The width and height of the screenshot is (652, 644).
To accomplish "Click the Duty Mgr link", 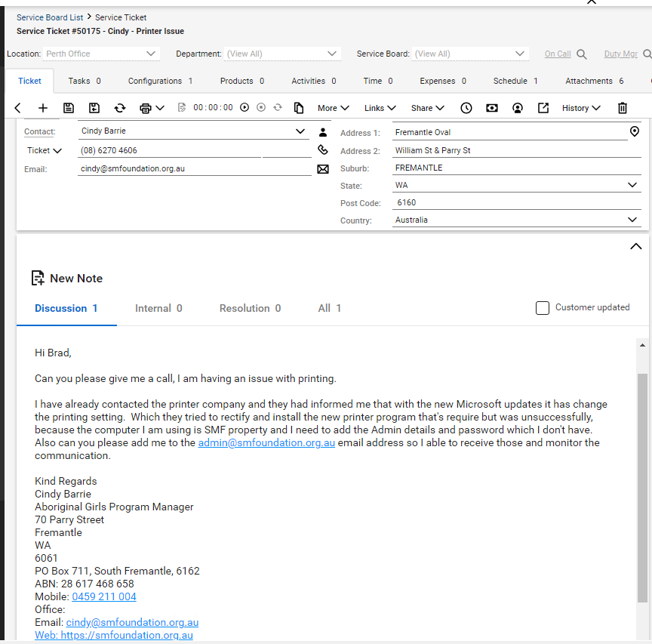I will click(x=620, y=54).
